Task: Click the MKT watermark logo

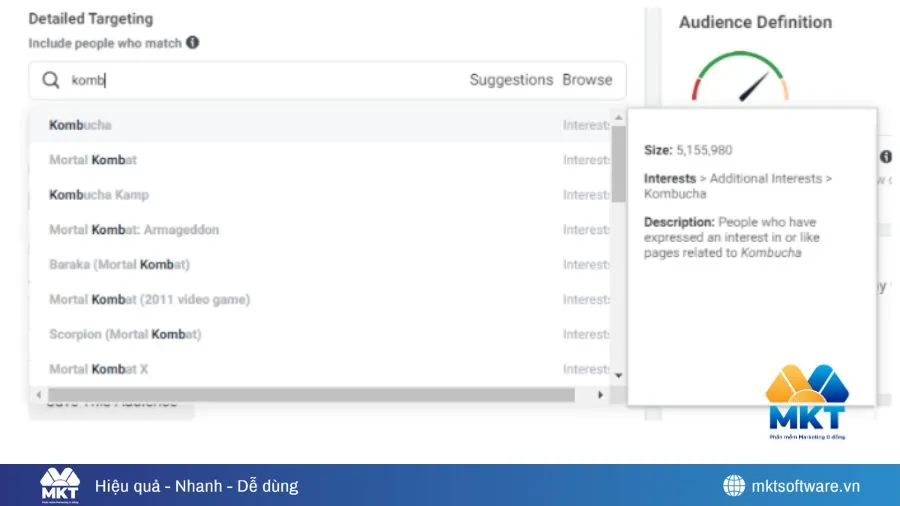Action: (806, 402)
